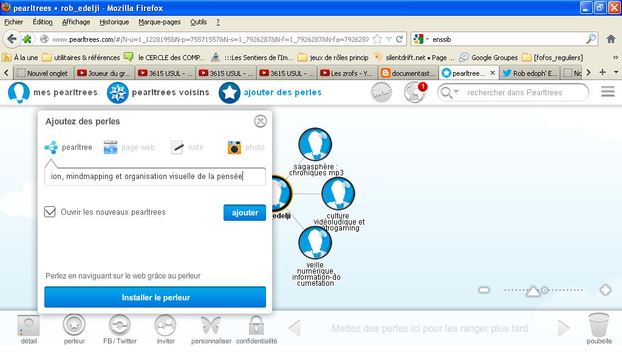Select the pearltree pearl type
The width and height of the screenshot is (622, 364).
click(68, 147)
